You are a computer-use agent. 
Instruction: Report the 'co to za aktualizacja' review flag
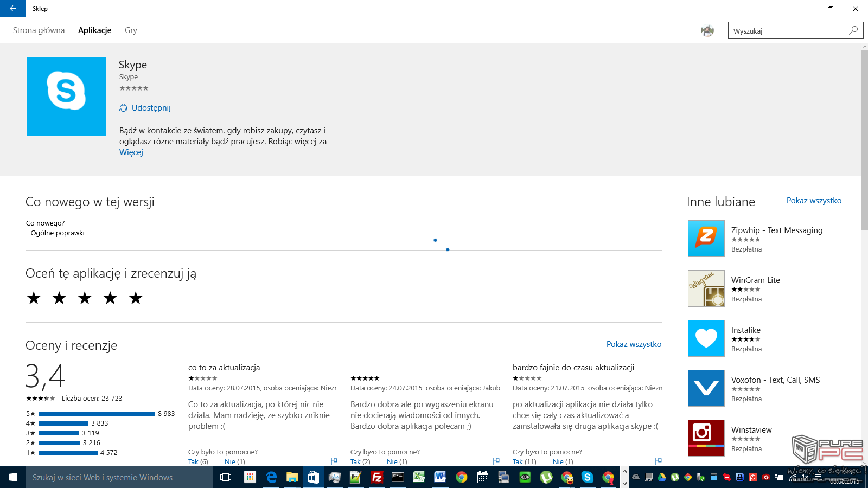pos(334,461)
